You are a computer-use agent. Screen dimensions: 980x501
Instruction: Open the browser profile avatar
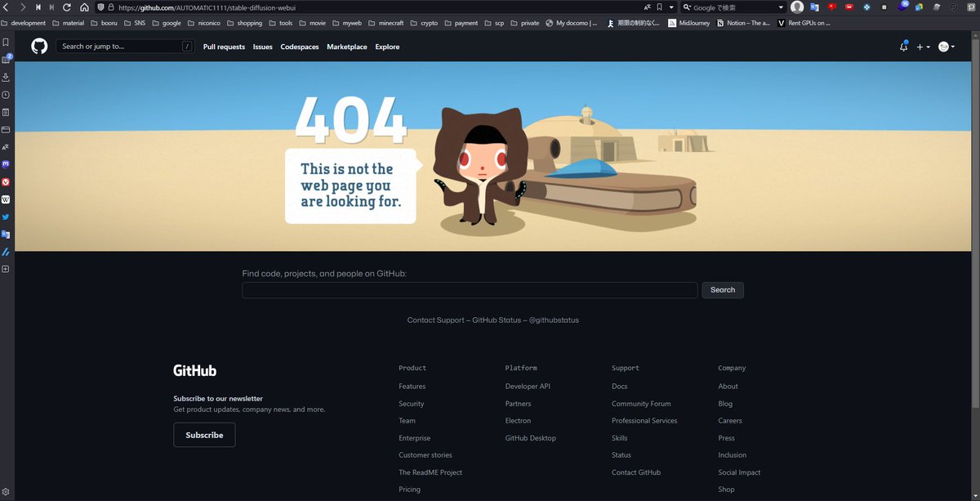tap(797, 7)
